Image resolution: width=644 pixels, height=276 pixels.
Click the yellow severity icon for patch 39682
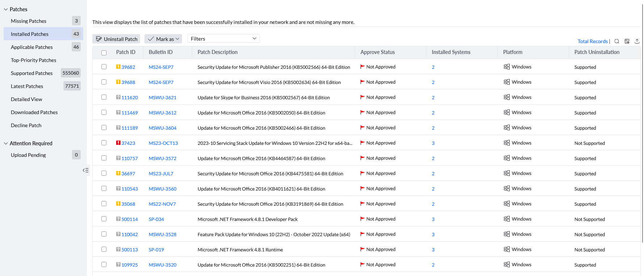(x=118, y=67)
